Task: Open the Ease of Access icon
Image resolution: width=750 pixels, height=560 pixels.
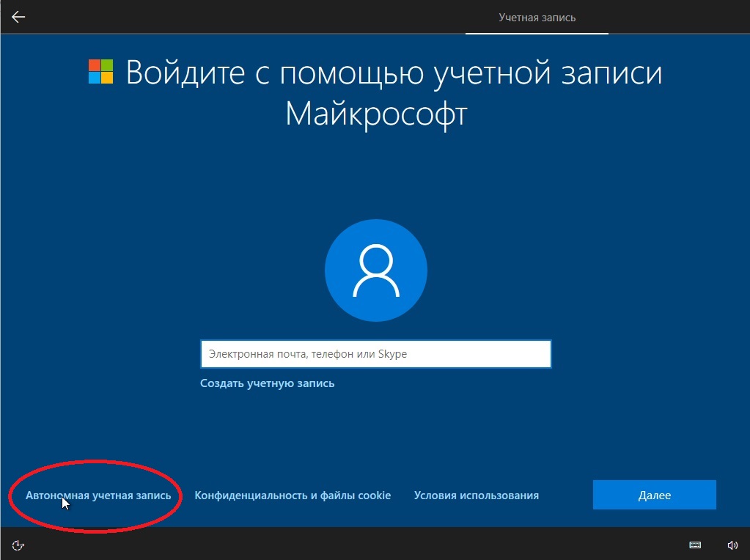Action: pos(19,545)
